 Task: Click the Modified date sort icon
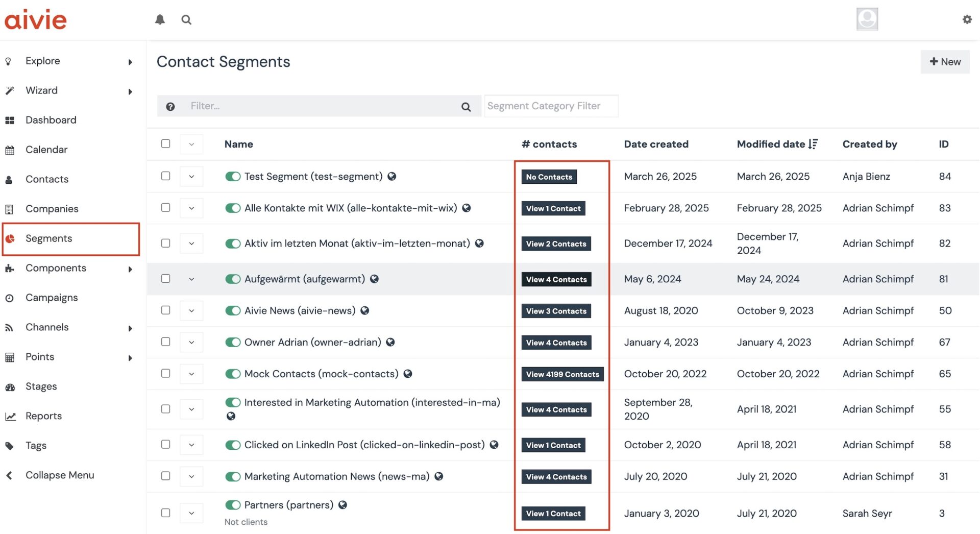[813, 144]
